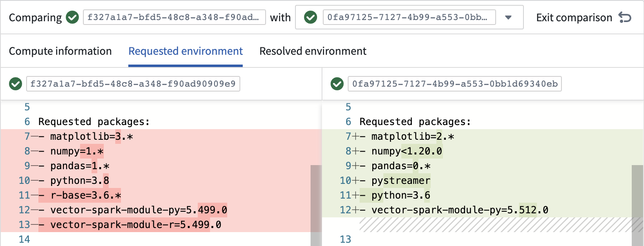Click removed line pandas=1.*
The image size is (644, 246).
[x=161, y=166]
